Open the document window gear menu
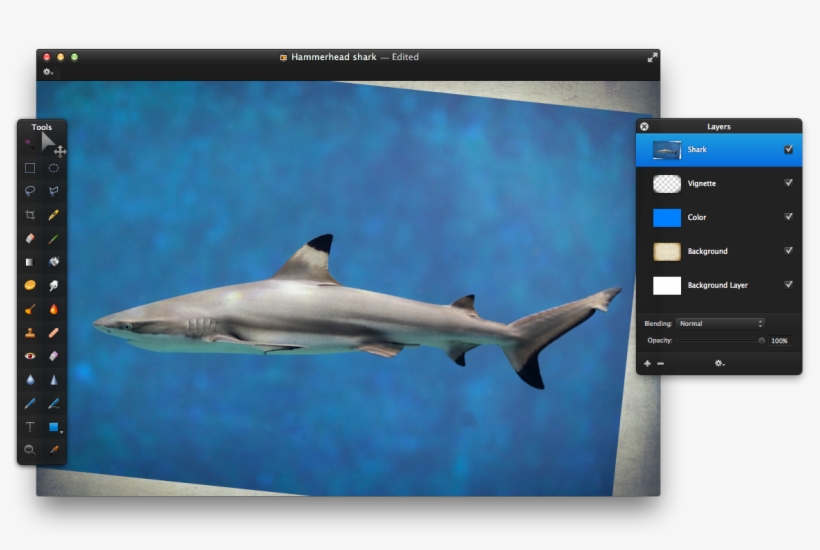The height and width of the screenshot is (550, 820). point(48,72)
